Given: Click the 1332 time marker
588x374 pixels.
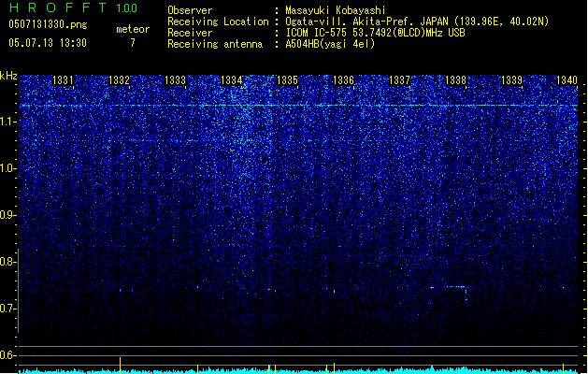Looking at the screenshot, I should 119,80.
